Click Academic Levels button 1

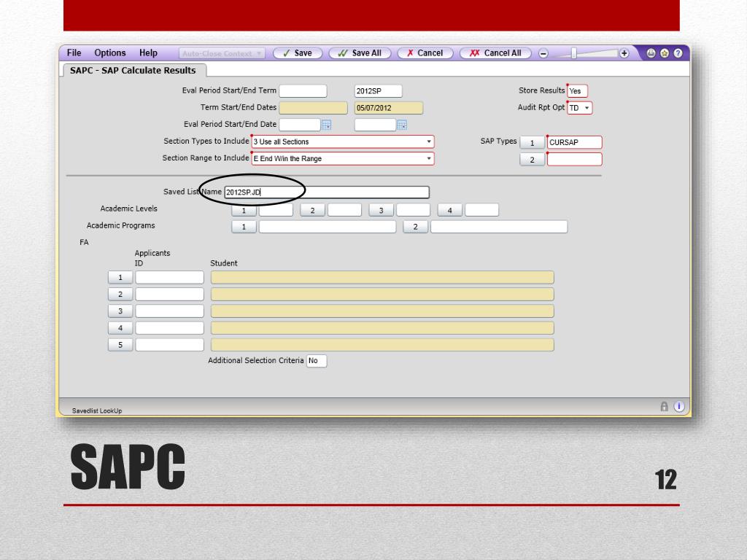[x=244, y=211]
